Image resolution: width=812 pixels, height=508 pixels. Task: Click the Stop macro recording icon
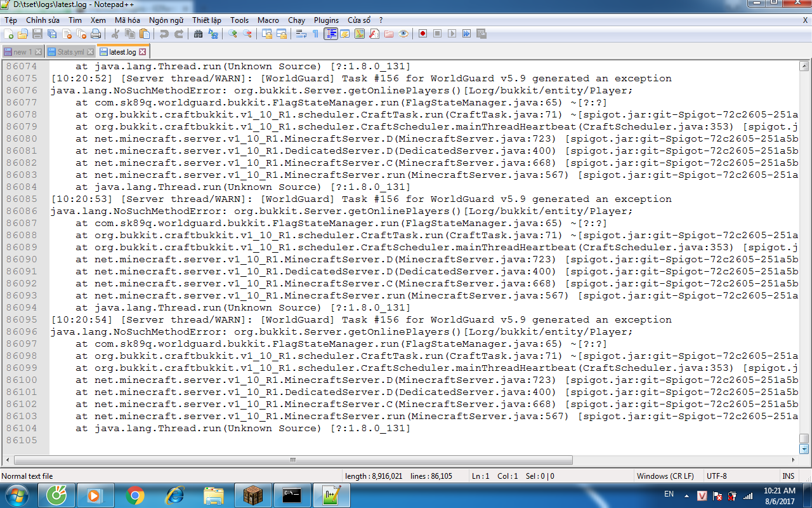[x=438, y=34]
